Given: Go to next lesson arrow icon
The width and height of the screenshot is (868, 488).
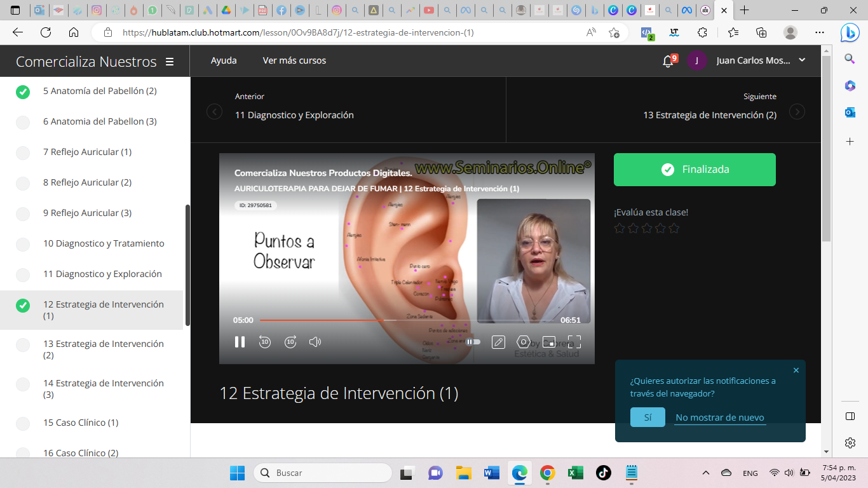Looking at the screenshot, I should (x=797, y=112).
